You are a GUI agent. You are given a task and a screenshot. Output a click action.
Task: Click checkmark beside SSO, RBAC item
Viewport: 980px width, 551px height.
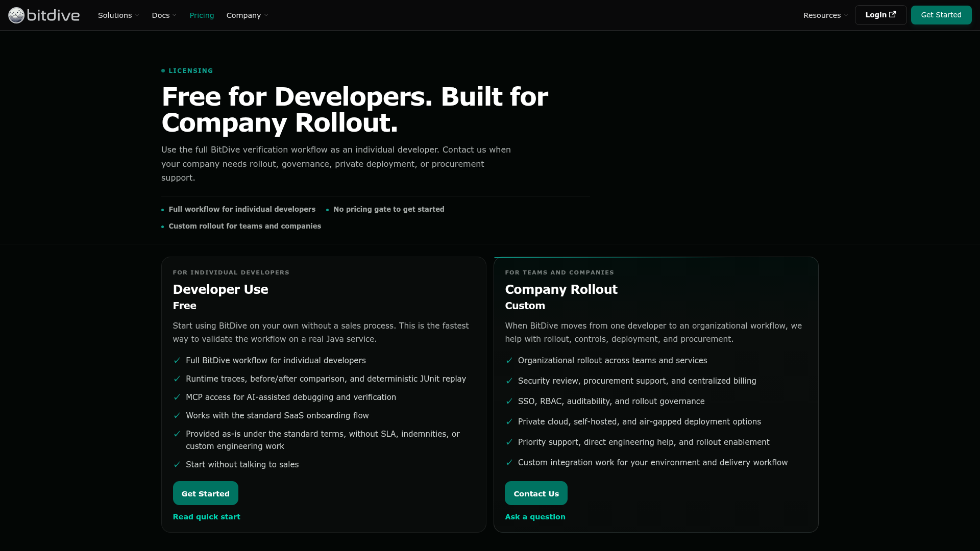click(509, 402)
